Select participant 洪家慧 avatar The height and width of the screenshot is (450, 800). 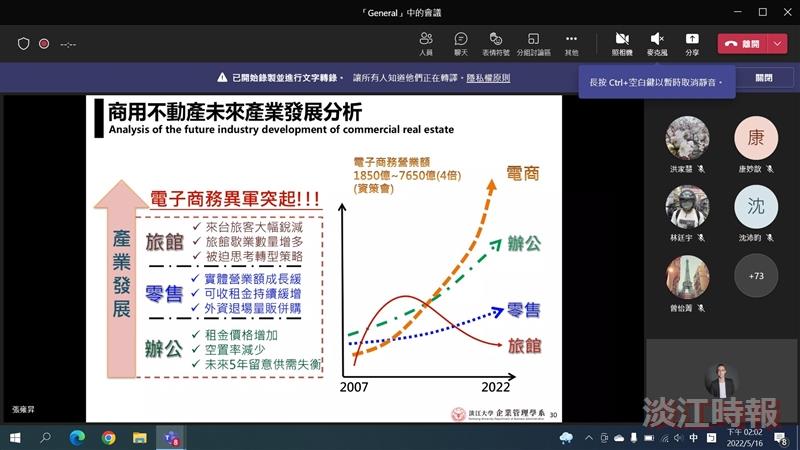coord(687,138)
